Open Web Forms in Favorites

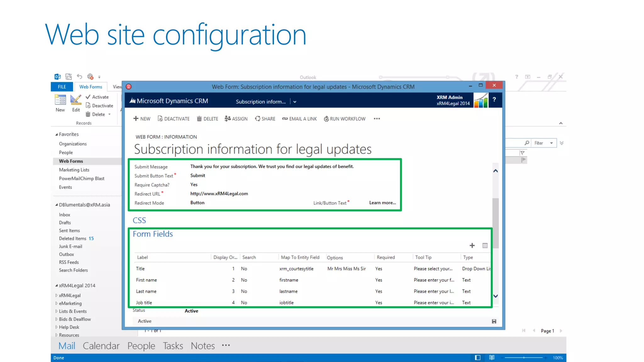(x=71, y=161)
